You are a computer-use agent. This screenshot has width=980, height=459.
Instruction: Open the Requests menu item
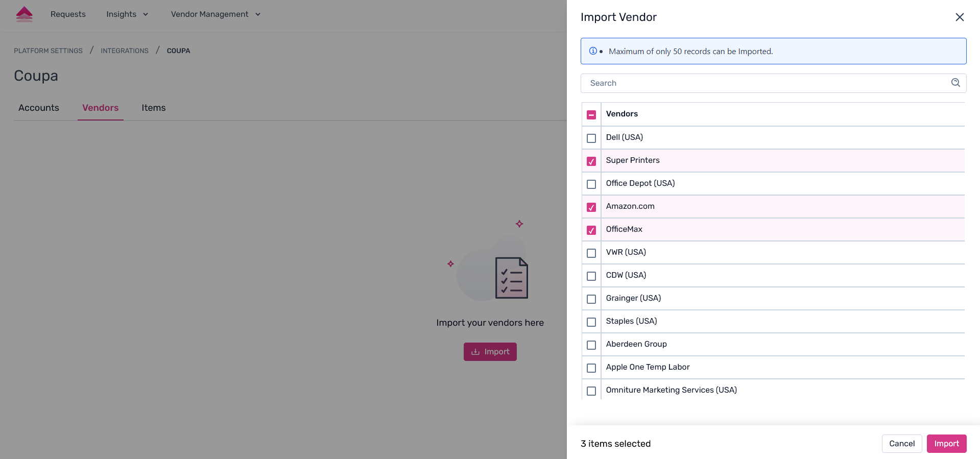tap(68, 14)
